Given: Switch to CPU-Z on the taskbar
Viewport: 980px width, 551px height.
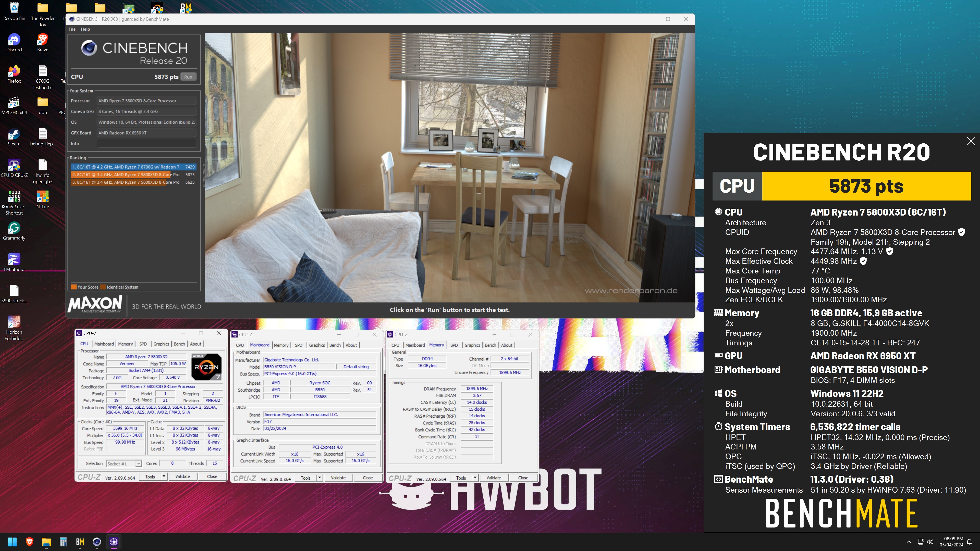Looking at the screenshot, I should tap(114, 542).
